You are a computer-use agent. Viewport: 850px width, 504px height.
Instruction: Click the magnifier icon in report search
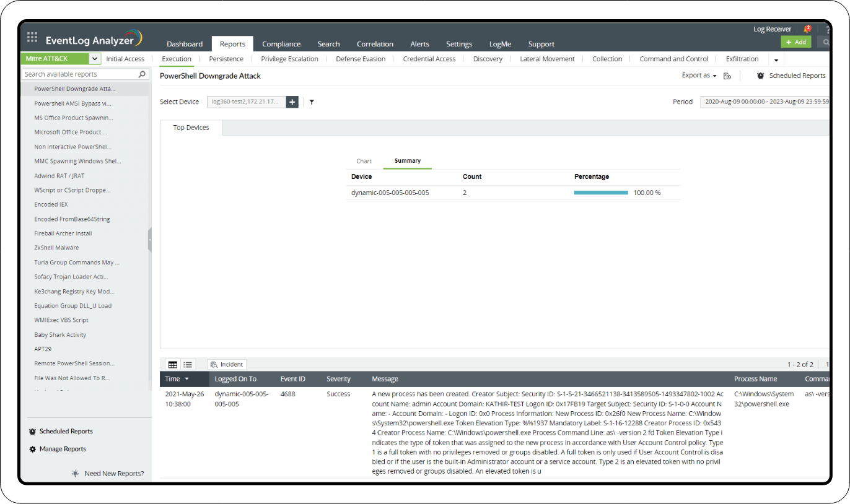(142, 74)
